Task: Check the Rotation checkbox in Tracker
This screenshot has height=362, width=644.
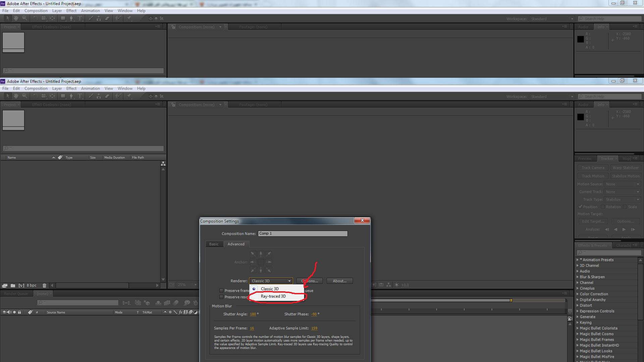Action: pos(603,207)
